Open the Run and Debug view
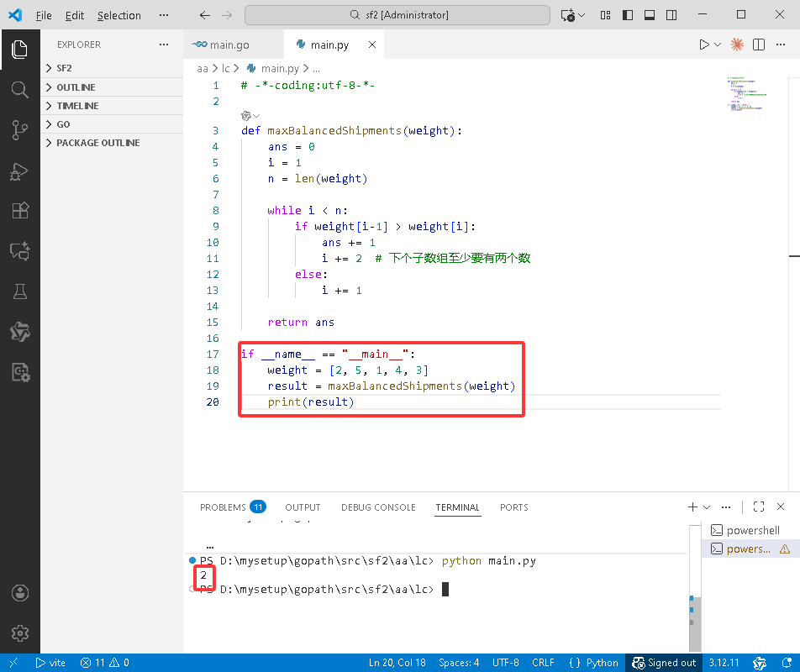This screenshot has width=800, height=672. point(19,171)
